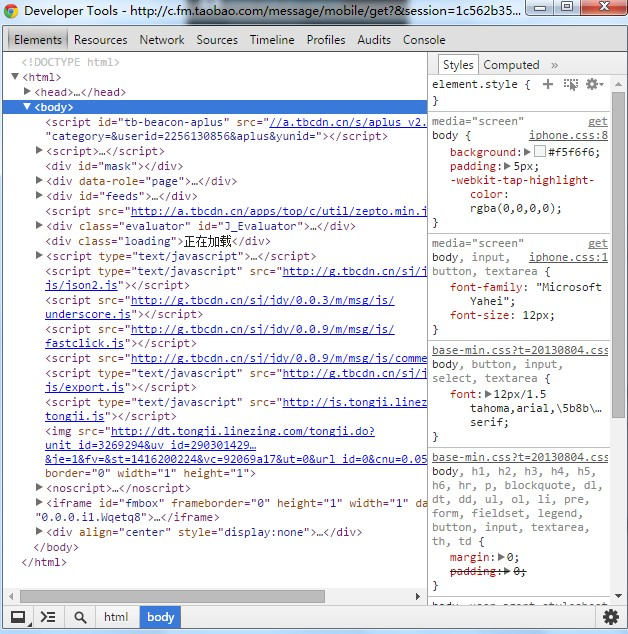This screenshot has width=628, height=634.
Task: Expand the div data-role page node
Action: (40, 181)
